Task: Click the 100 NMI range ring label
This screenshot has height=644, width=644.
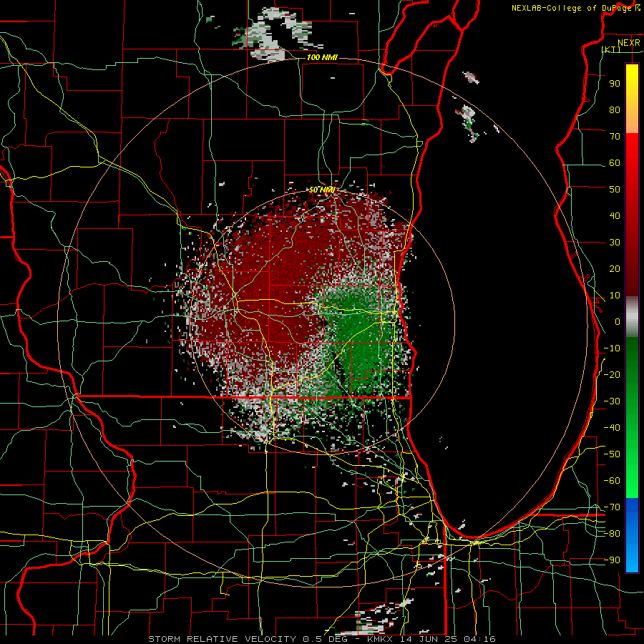Action: [322, 57]
